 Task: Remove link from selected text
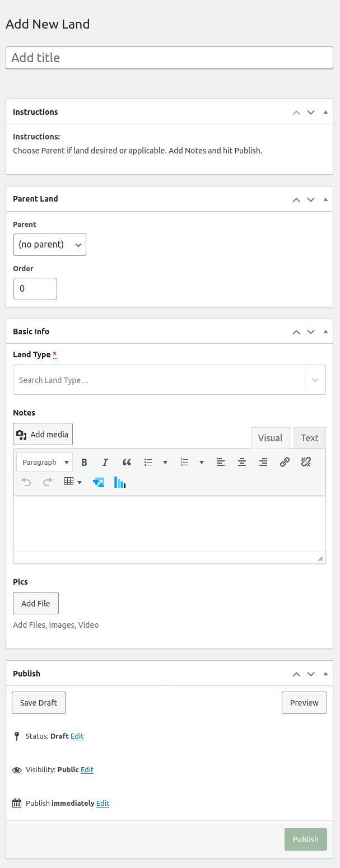(306, 462)
